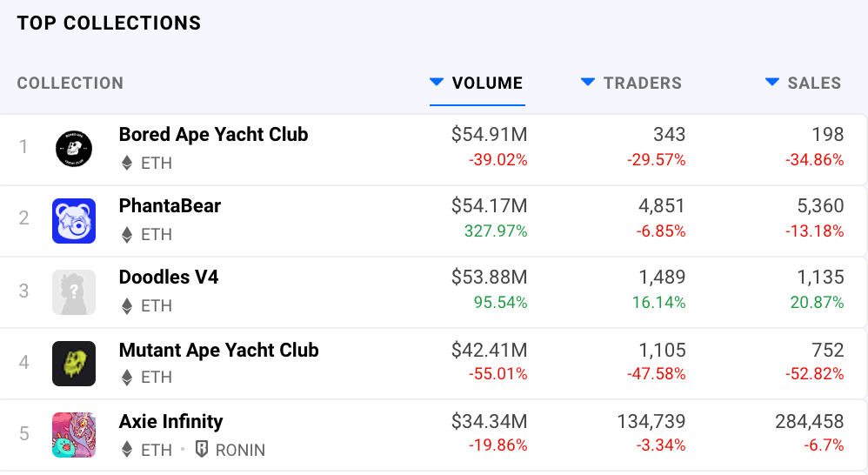
Task: Click the $54.17M volume value for PhantaBear
Action: click(x=489, y=206)
